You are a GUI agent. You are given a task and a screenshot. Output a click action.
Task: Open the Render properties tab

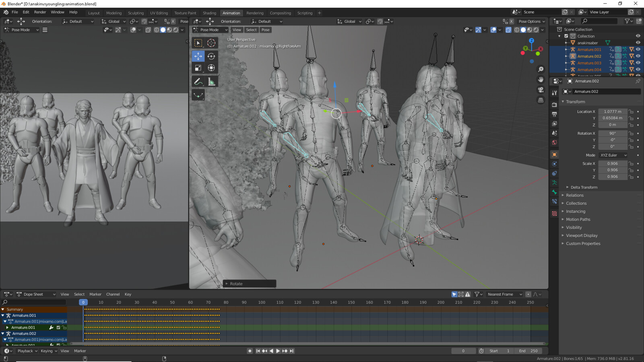(554, 105)
